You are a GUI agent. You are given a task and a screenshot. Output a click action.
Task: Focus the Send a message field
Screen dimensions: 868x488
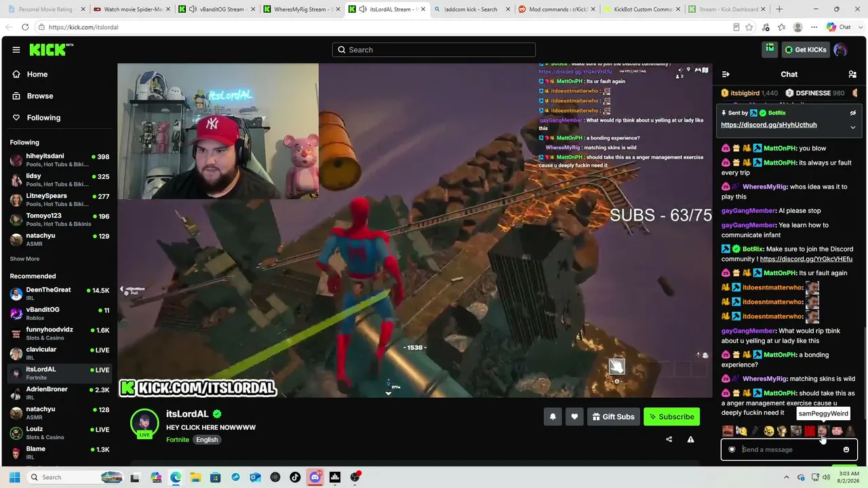(x=789, y=449)
